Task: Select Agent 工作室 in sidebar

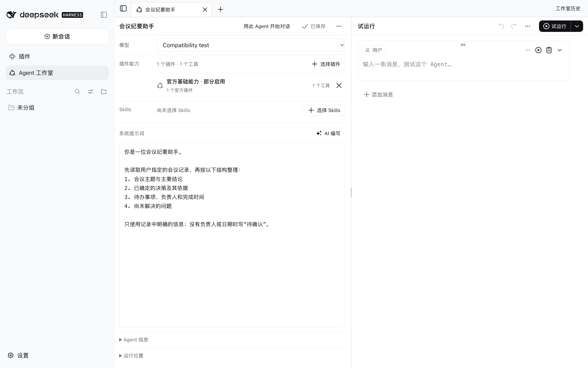Action: (57, 73)
